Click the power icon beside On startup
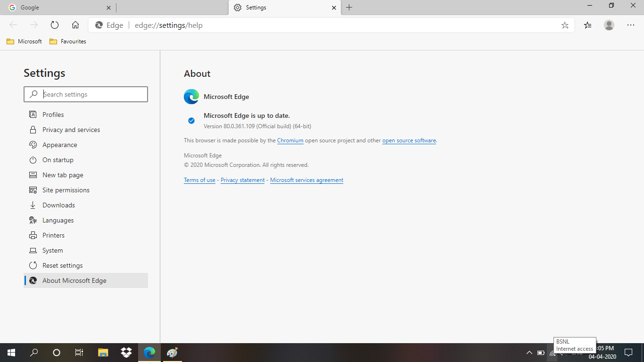The image size is (644, 362). (33, 160)
